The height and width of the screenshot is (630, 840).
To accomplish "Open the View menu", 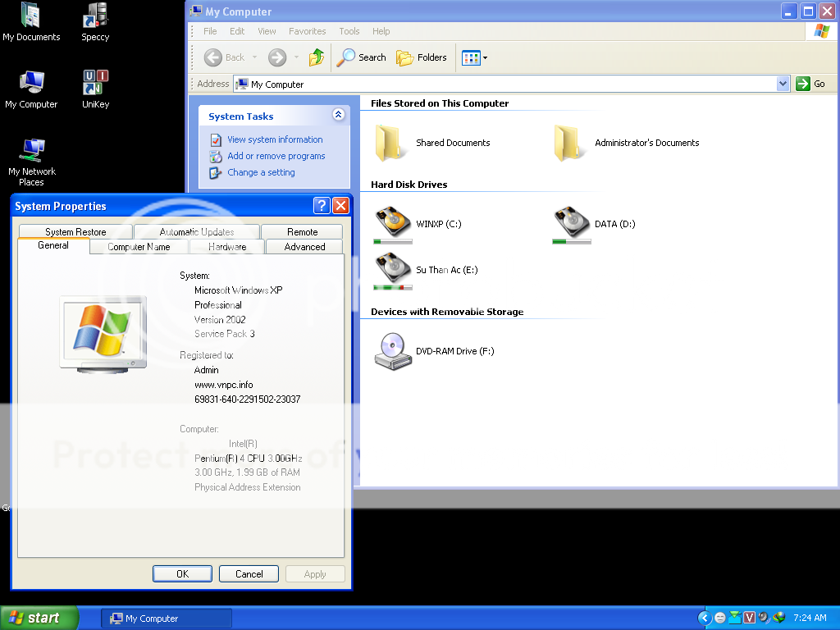I will (267, 31).
